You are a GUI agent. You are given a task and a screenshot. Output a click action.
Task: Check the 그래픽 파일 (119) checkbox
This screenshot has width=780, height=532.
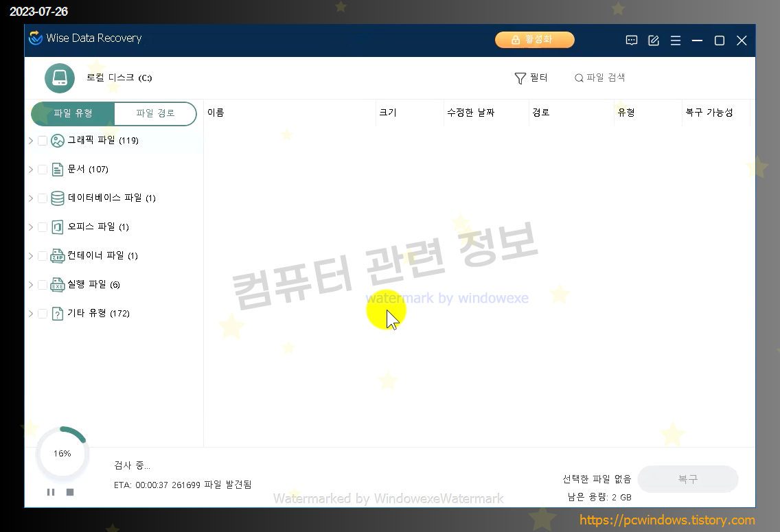(x=43, y=141)
